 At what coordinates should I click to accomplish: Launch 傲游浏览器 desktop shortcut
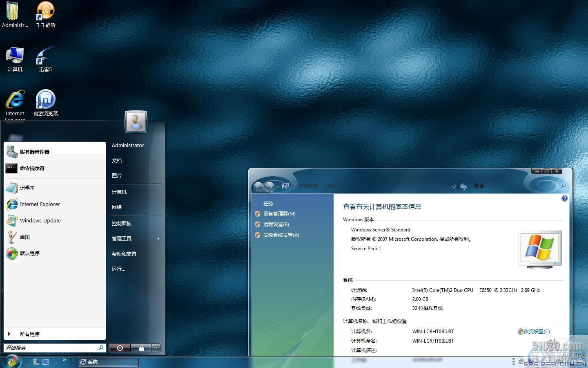(x=45, y=103)
